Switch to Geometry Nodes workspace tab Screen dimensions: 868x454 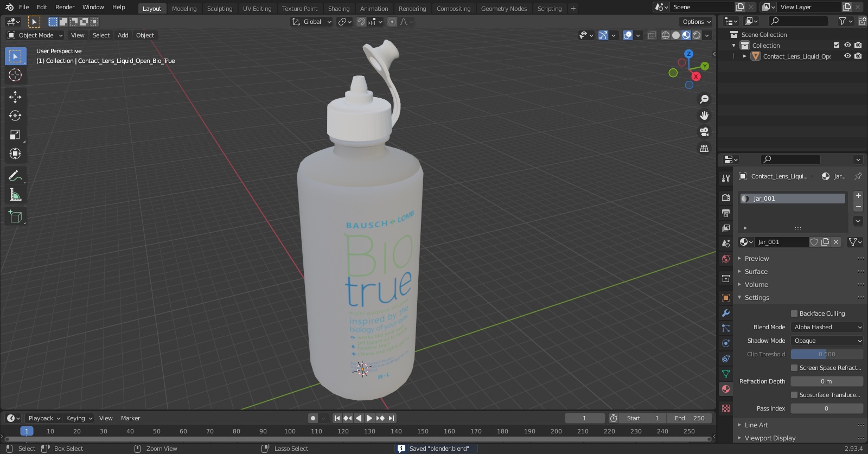pyautogui.click(x=504, y=9)
